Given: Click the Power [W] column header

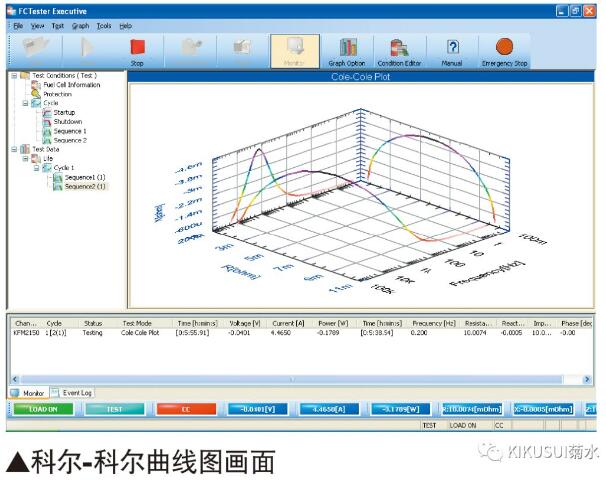Looking at the screenshot, I should pos(333,323).
